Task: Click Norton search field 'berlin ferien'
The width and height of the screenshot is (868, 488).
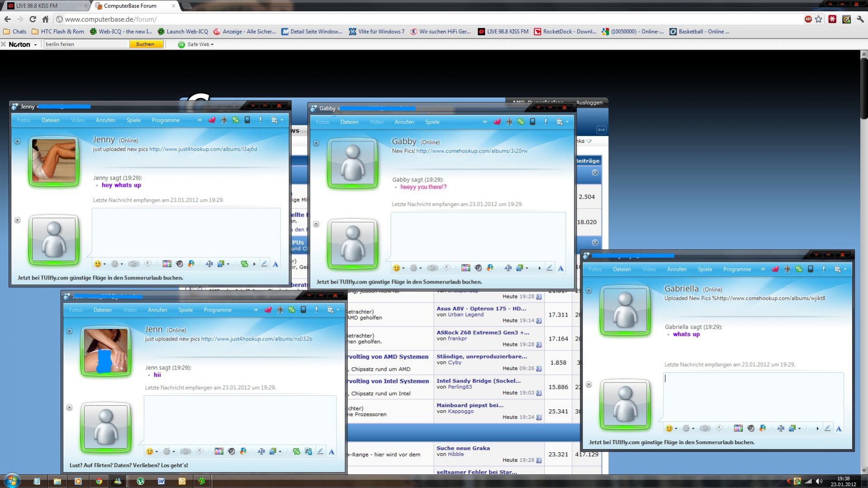Action: tap(86, 44)
